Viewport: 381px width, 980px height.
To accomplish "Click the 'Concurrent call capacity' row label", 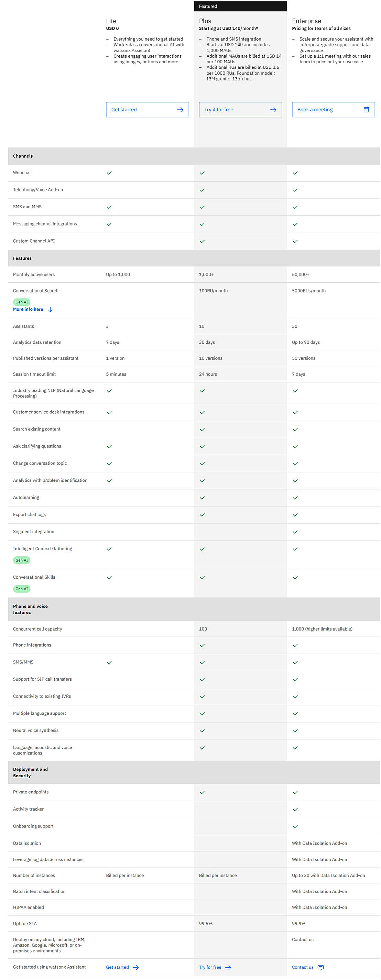I will click(37, 629).
